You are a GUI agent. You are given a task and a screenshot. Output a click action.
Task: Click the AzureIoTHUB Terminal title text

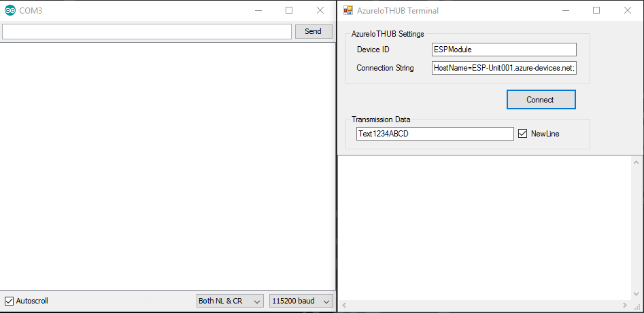coord(398,11)
